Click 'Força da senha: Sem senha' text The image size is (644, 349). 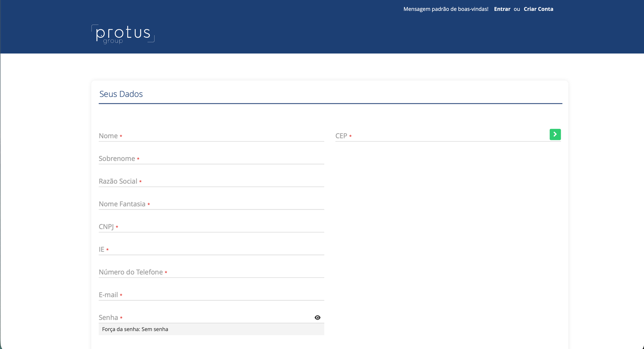[135, 329]
